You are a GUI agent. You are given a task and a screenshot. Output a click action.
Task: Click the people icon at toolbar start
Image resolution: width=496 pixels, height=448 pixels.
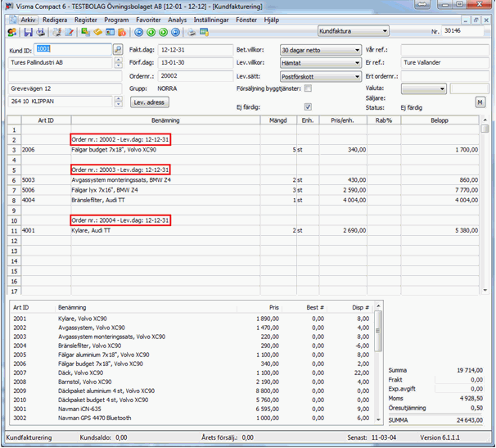pyautogui.click(x=11, y=33)
